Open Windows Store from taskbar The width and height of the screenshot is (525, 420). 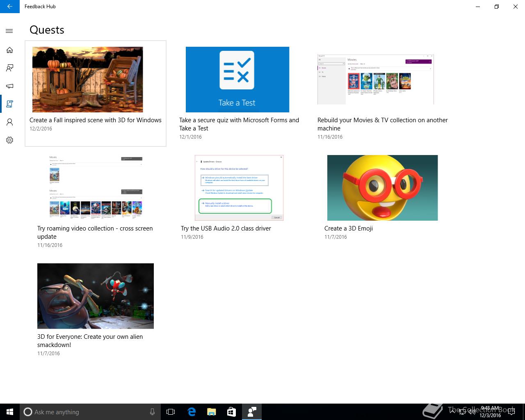231,412
